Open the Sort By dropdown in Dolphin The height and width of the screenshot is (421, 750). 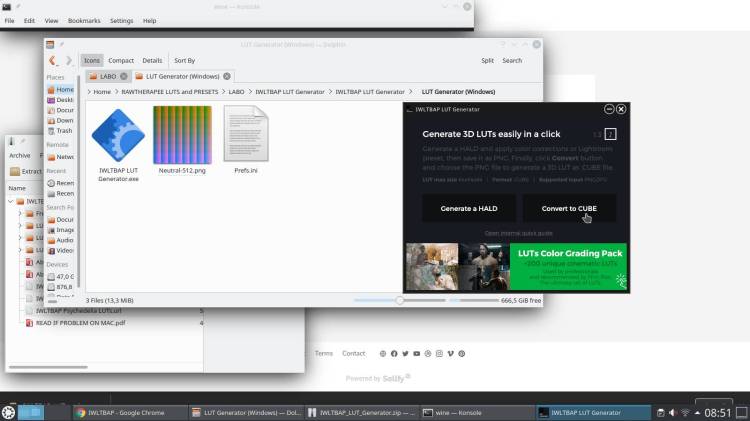click(185, 60)
